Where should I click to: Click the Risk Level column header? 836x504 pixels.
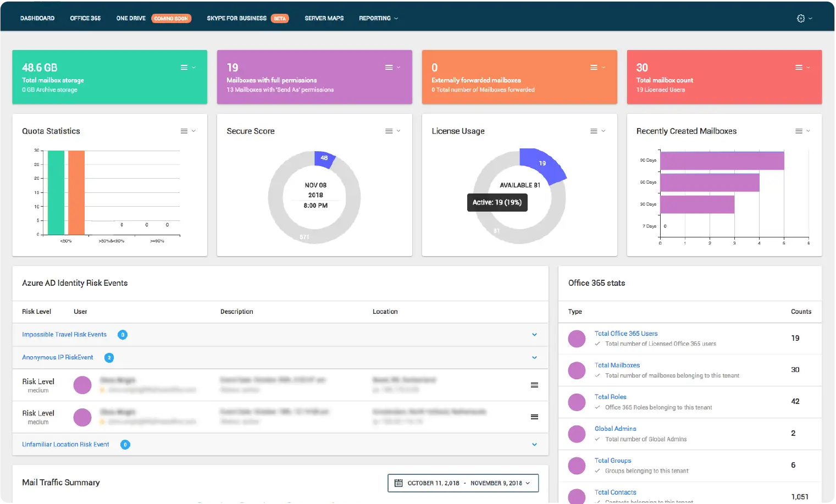tap(36, 312)
